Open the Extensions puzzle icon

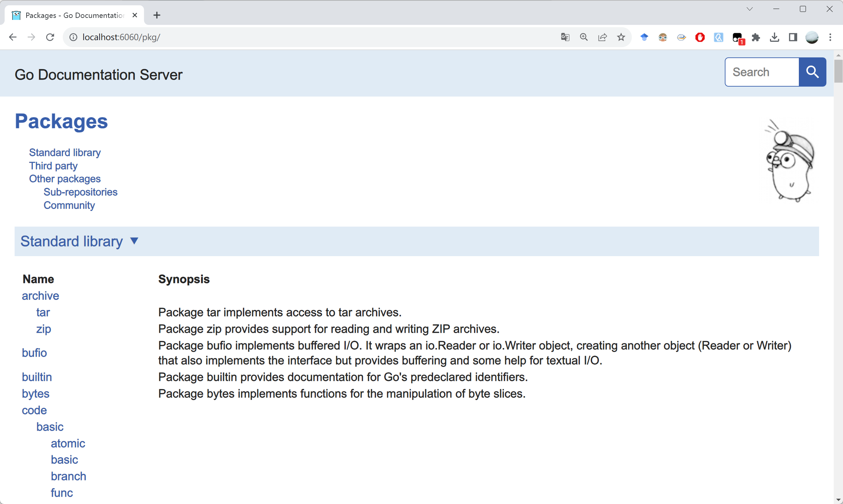(x=756, y=37)
